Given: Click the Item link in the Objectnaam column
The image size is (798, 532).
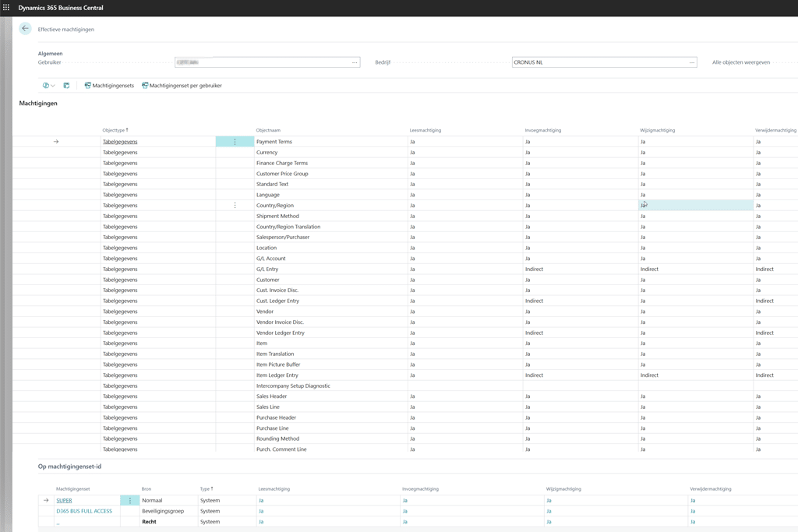Looking at the screenshot, I should [x=261, y=343].
